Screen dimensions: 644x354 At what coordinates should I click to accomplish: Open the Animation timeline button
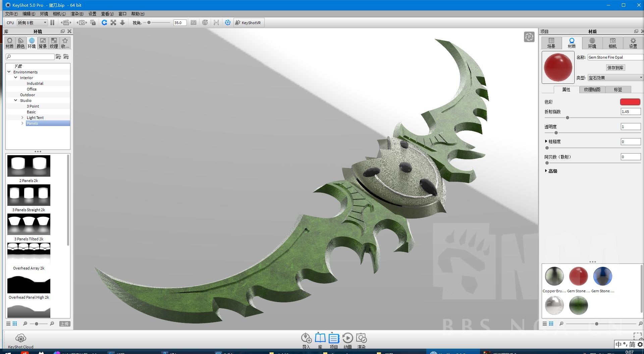tap(347, 340)
